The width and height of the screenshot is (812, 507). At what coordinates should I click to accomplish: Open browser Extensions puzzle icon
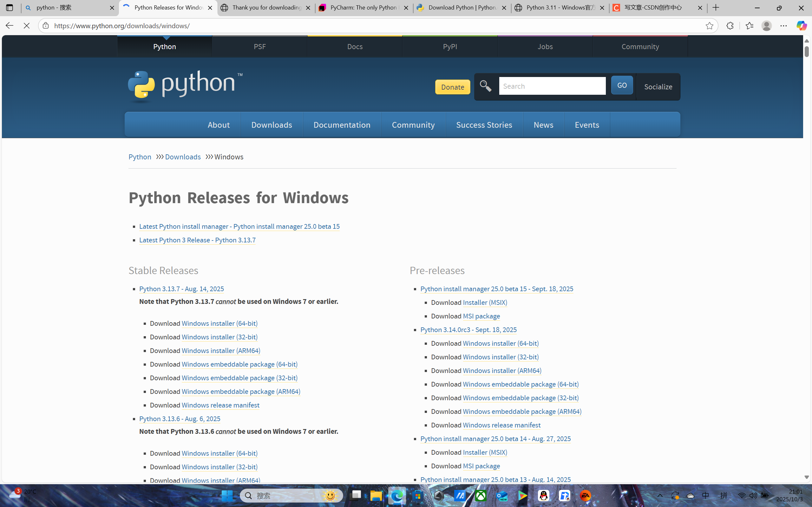coord(730,26)
